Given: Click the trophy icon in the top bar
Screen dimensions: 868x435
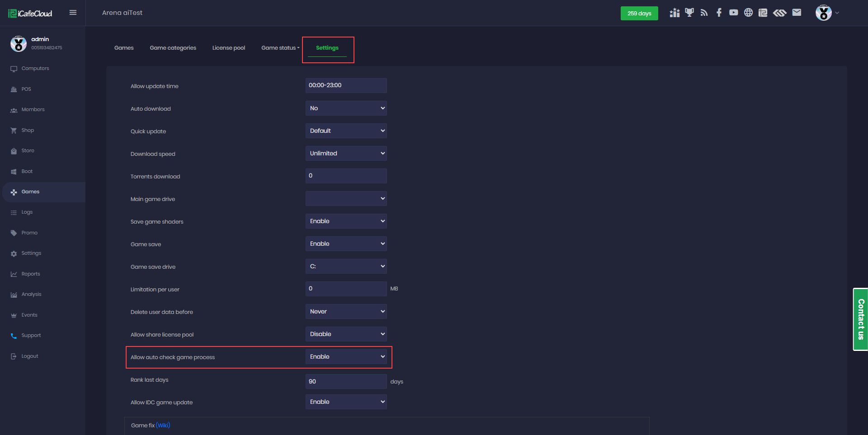Looking at the screenshot, I should (689, 13).
